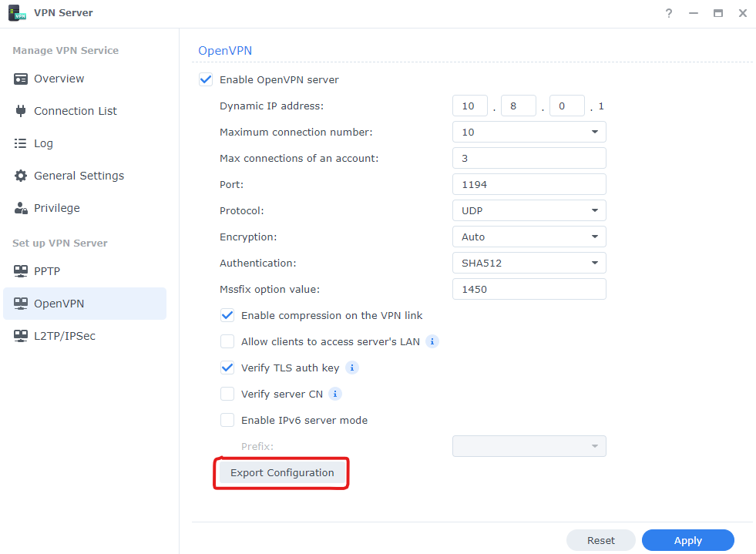756x554 pixels.
Task: Click first Dynamic IP octet field (10)
Action: pyautogui.click(x=470, y=106)
